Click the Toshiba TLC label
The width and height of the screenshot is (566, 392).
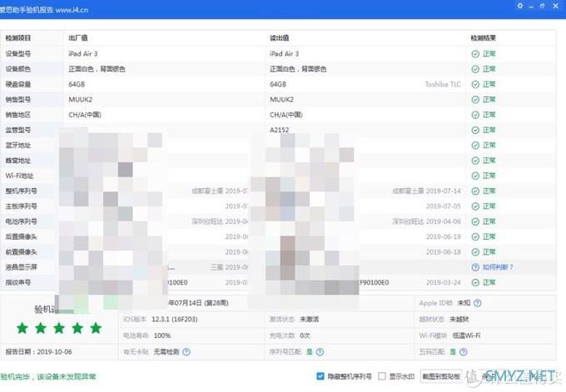(x=443, y=84)
